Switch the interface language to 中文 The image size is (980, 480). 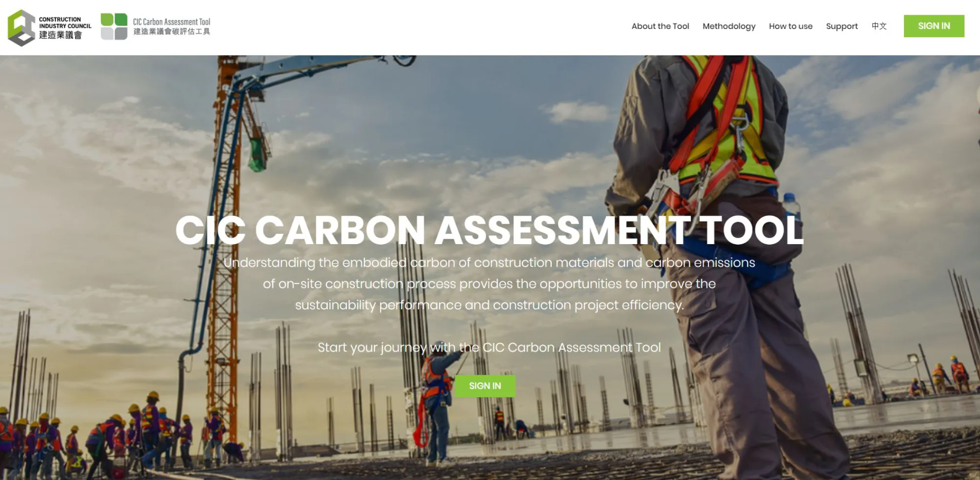pyautogui.click(x=879, y=26)
